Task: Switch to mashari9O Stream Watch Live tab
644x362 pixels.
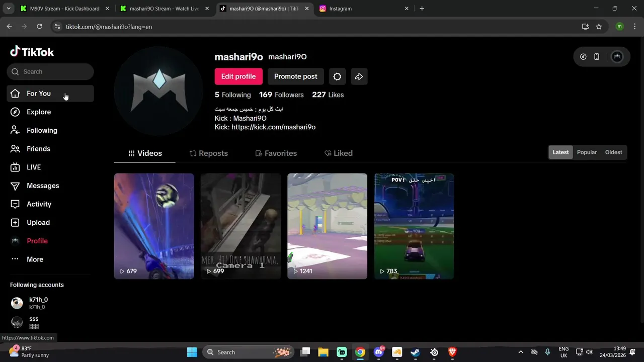Action: [165, 9]
